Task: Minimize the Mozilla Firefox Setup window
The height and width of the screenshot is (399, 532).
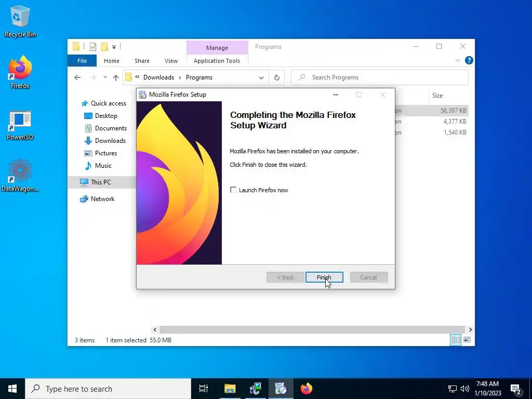Action: (x=336, y=95)
